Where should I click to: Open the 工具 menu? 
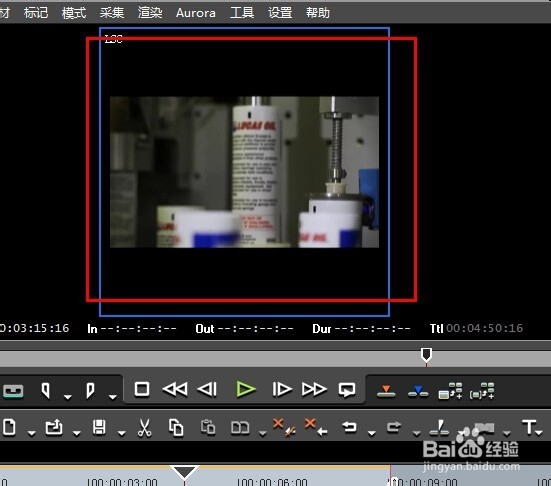242,13
